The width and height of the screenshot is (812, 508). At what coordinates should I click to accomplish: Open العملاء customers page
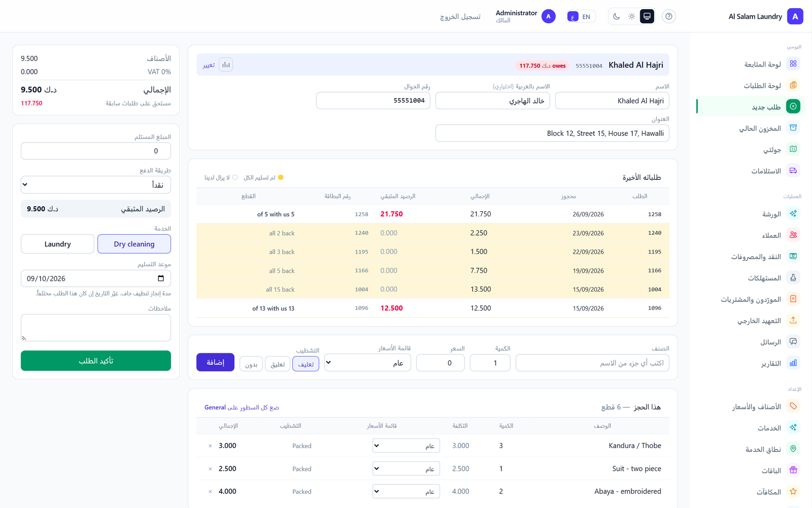tap(751, 235)
